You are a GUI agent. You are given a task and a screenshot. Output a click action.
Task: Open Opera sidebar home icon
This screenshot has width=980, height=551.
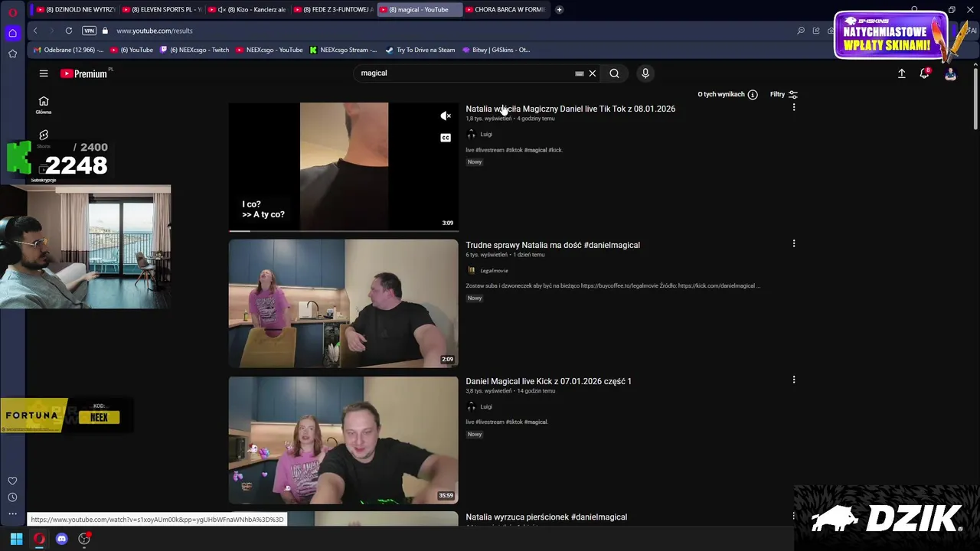[x=12, y=33]
